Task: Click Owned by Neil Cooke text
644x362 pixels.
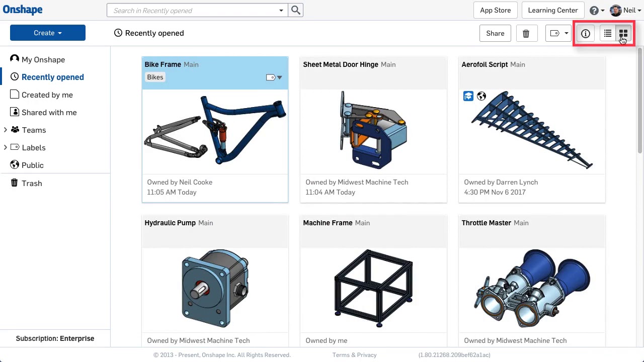Action: pos(180,182)
